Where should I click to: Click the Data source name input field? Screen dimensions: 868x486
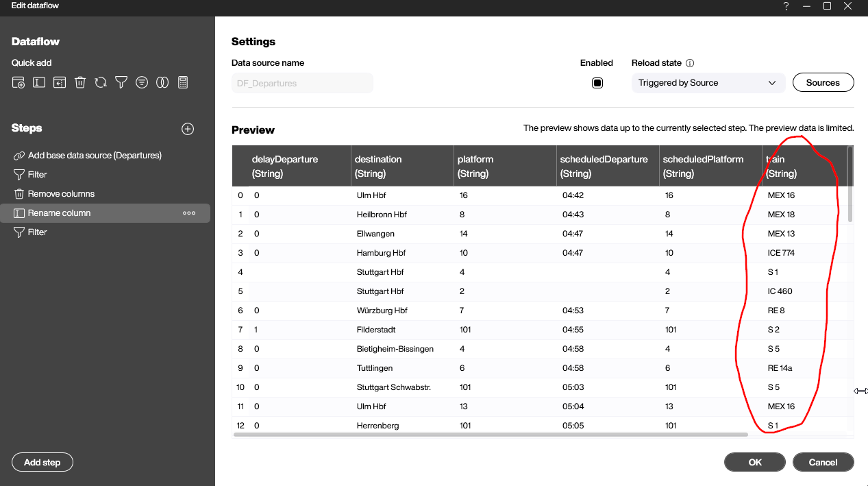(302, 84)
